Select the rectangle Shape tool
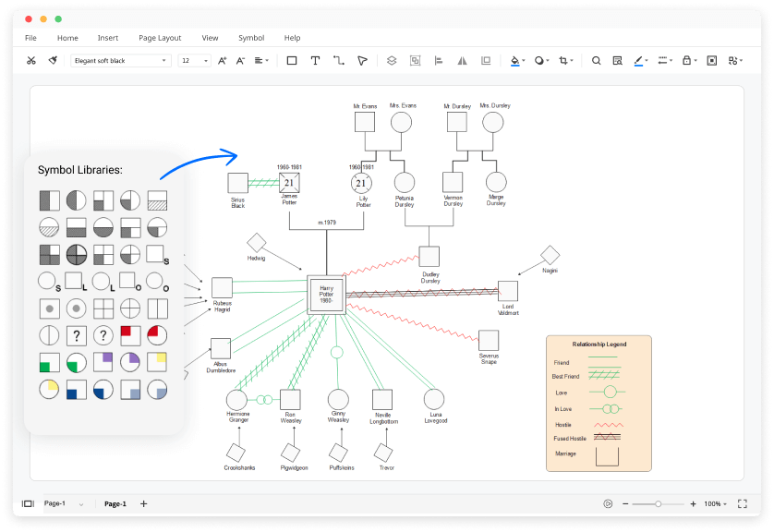 292,61
